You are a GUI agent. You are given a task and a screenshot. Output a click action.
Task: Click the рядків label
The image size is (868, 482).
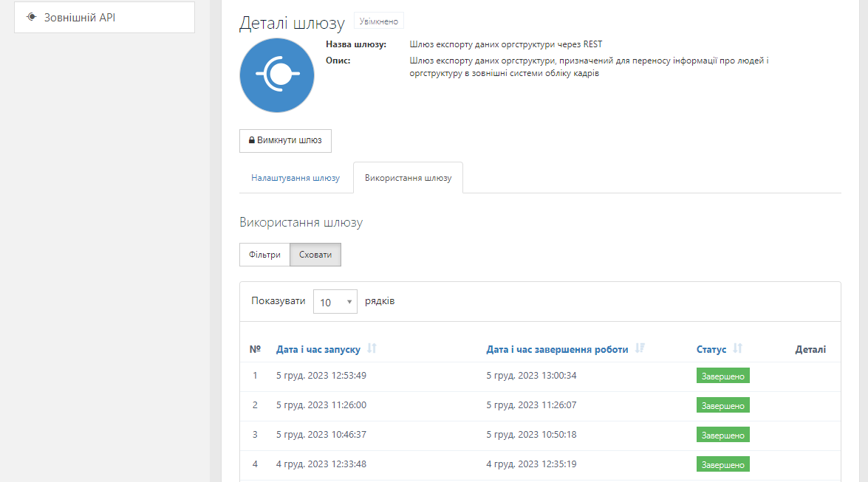click(380, 301)
